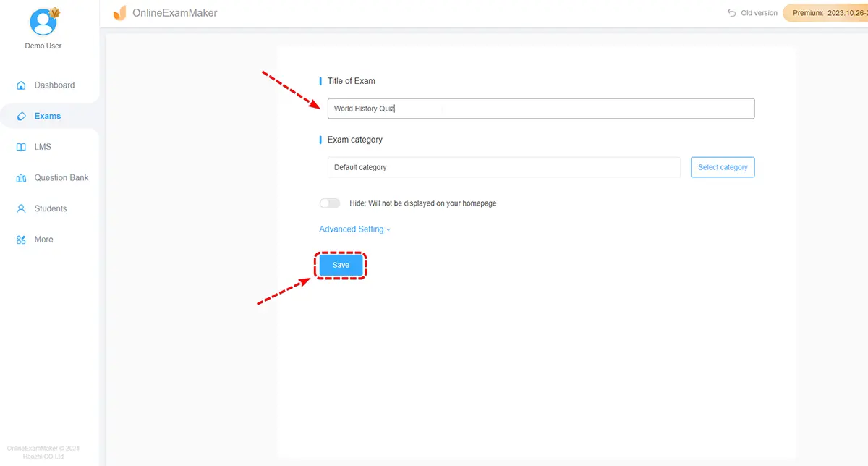Click the OnlineExamMaker orange logo icon

coord(119,13)
